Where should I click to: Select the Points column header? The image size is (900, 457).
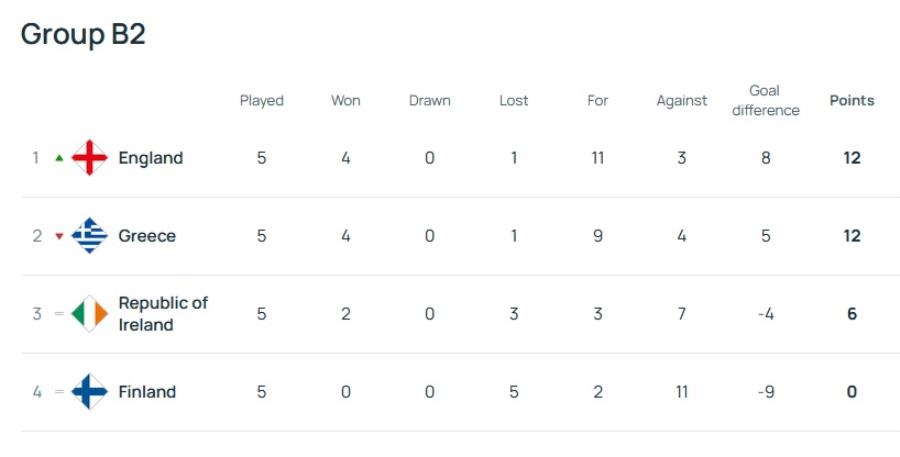[x=852, y=100]
